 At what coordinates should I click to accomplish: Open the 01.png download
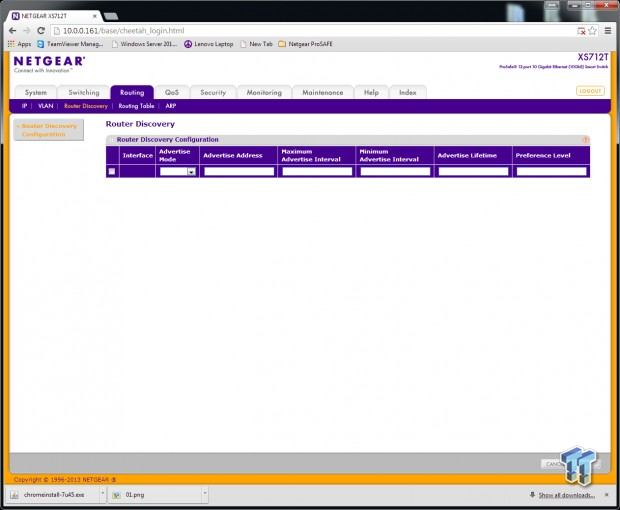pos(154,495)
